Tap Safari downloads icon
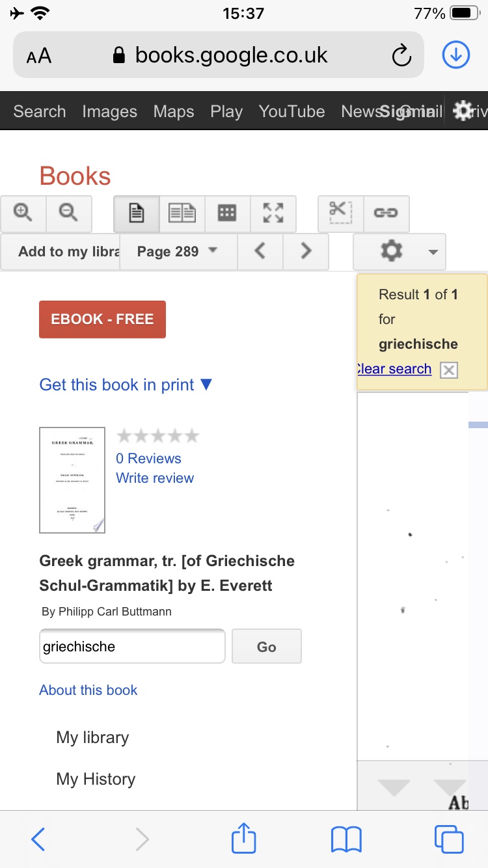 click(x=456, y=55)
